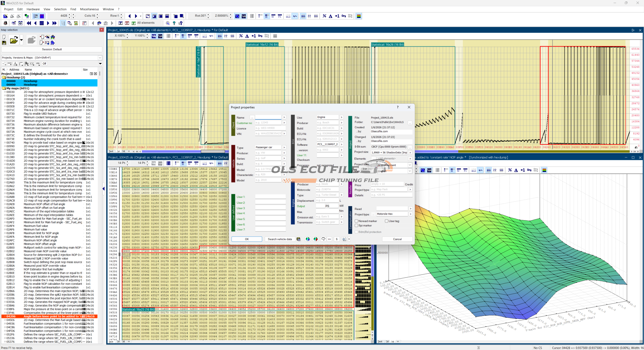Click the question mark help icon
Image resolution: width=644 pixels, height=350 pixels.
(x=174, y=23)
